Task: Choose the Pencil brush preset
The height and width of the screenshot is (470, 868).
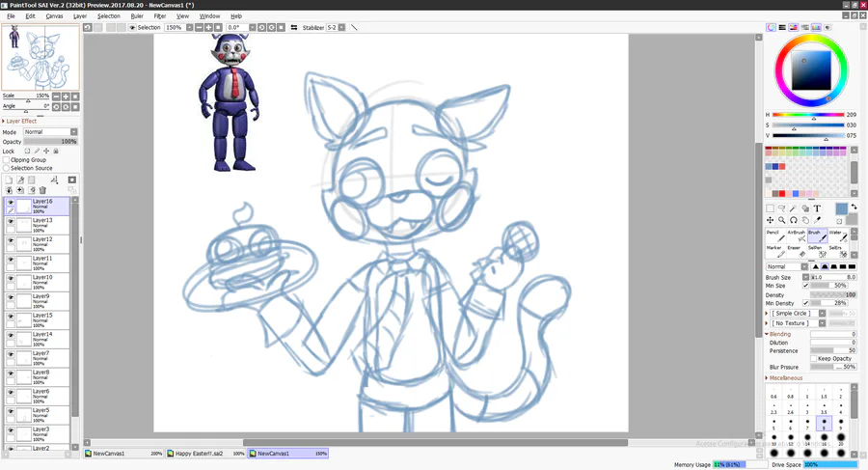Action: pos(775,235)
